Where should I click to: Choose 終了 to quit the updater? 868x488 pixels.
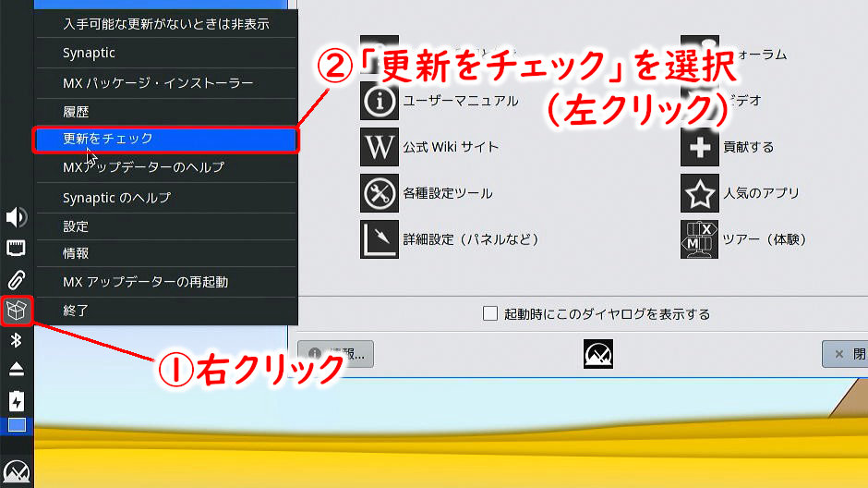pyautogui.click(x=166, y=311)
